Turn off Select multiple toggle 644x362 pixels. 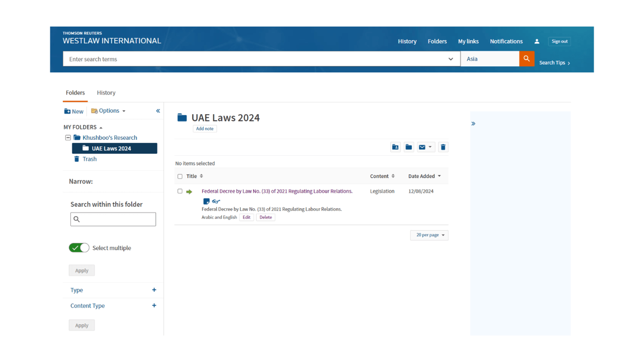coord(79,248)
